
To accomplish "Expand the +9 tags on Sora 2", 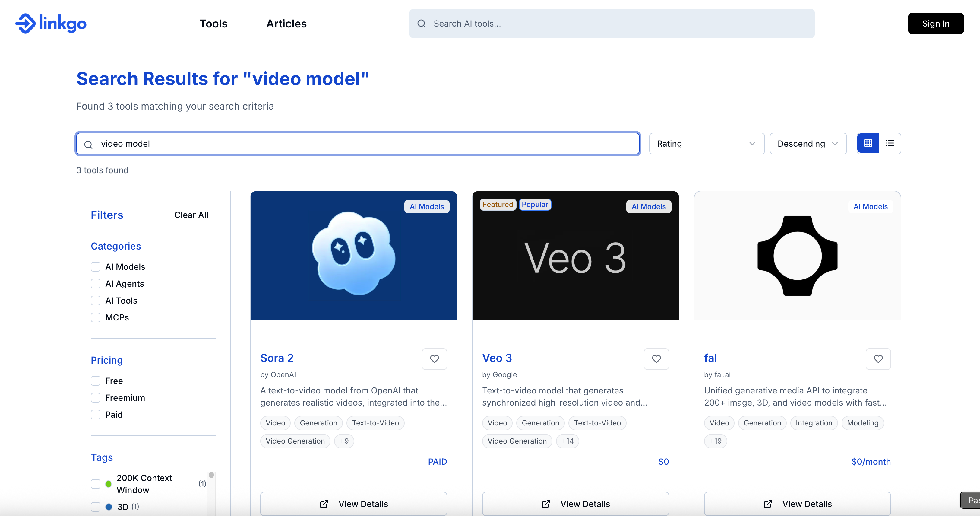I will (344, 441).
